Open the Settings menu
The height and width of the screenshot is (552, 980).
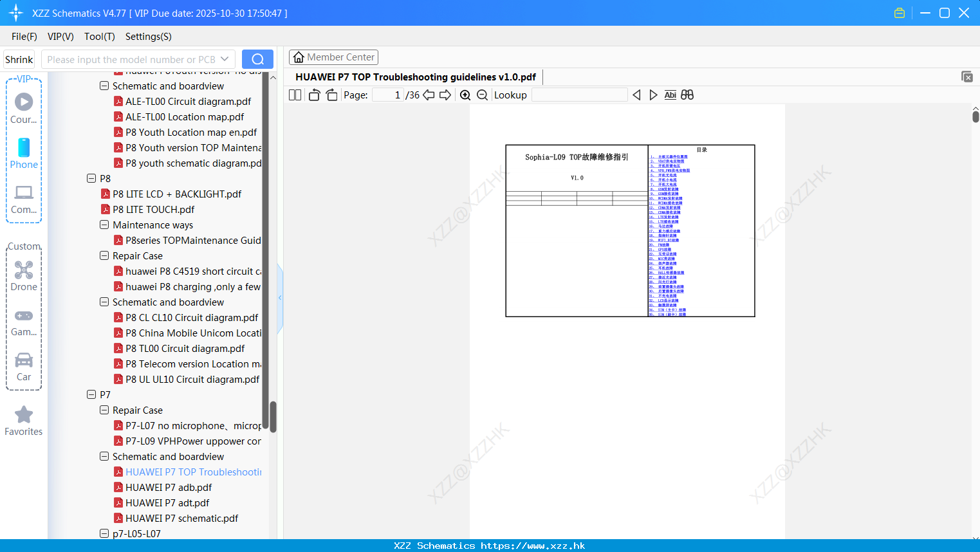point(149,37)
